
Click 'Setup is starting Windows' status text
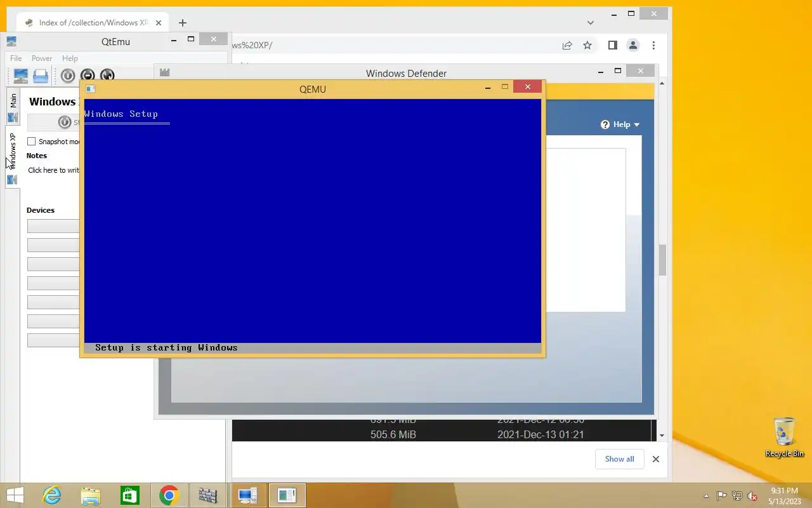tap(166, 348)
